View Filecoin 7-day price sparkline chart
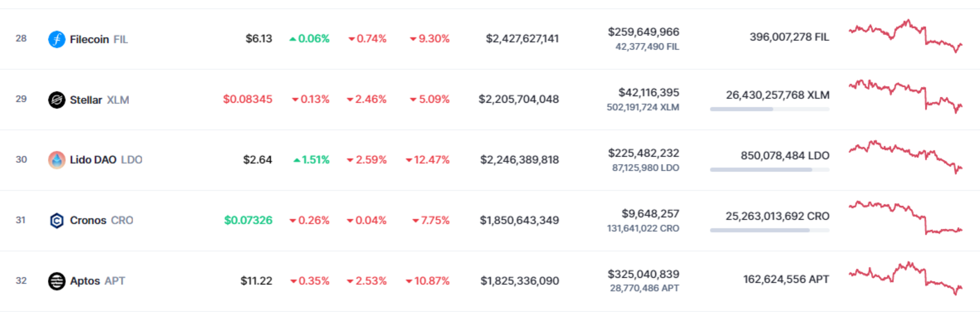 905,36
